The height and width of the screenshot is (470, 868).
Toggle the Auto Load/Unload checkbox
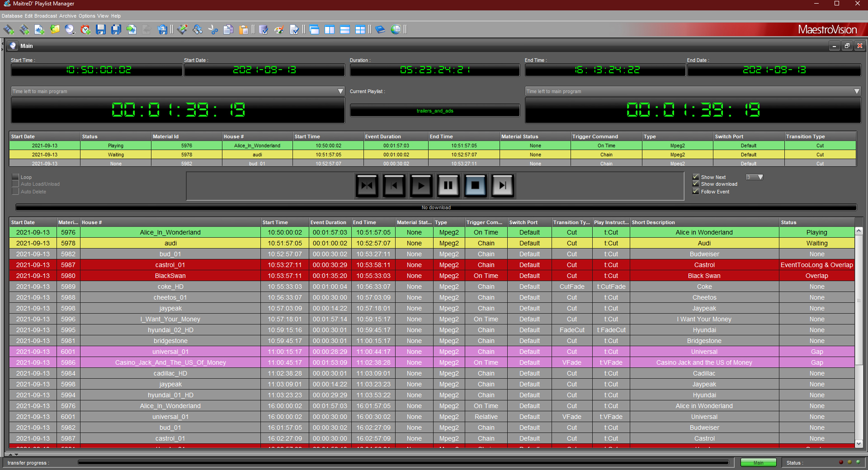[15, 184]
